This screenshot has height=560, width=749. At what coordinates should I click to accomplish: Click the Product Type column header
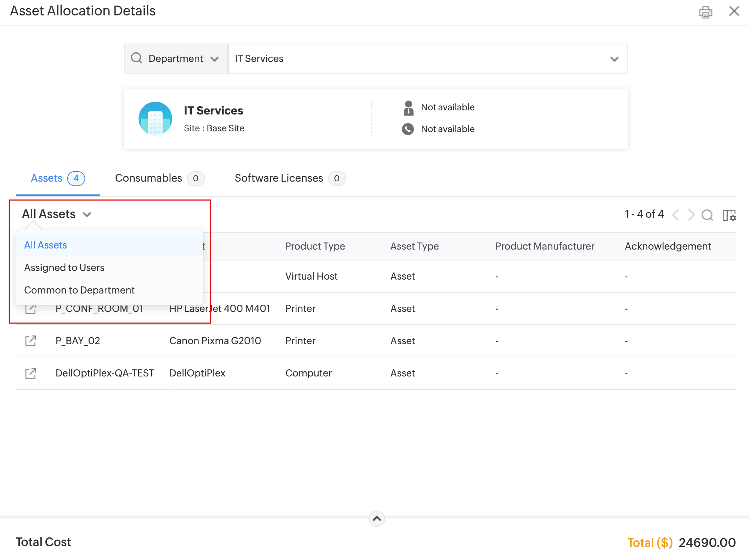tap(315, 246)
